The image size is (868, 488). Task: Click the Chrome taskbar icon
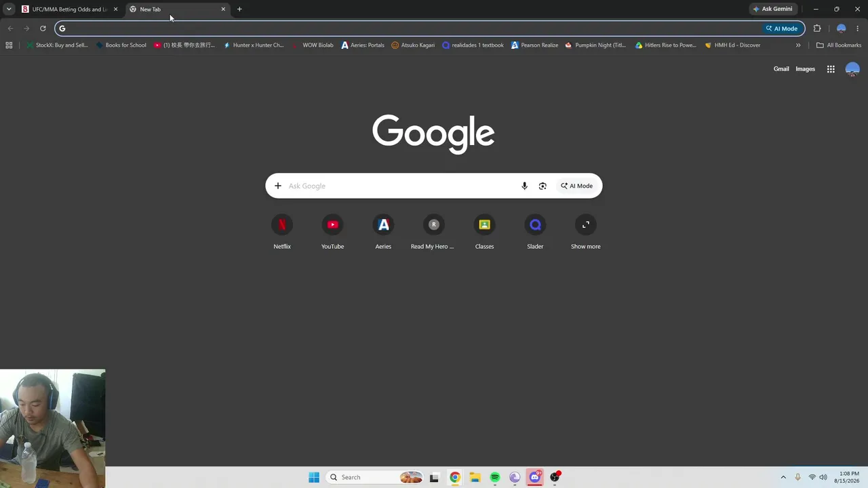pyautogui.click(x=455, y=477)
